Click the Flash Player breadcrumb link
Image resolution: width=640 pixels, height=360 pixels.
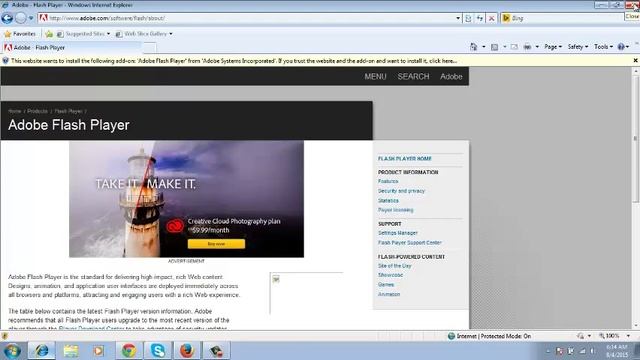68,111
